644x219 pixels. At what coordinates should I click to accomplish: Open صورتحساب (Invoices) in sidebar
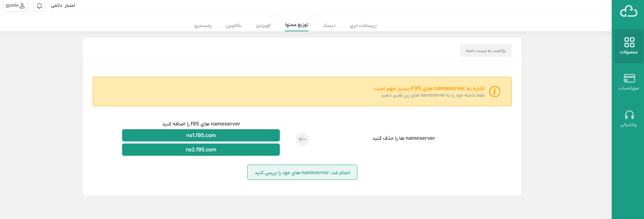click(629, 82)
